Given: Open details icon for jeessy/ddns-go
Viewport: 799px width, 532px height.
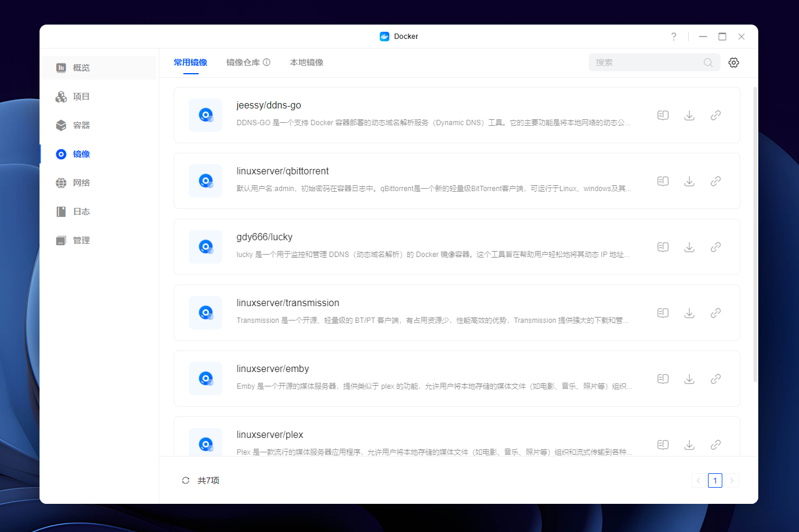Looking at the screenshot, I should (x=663, y=115).
